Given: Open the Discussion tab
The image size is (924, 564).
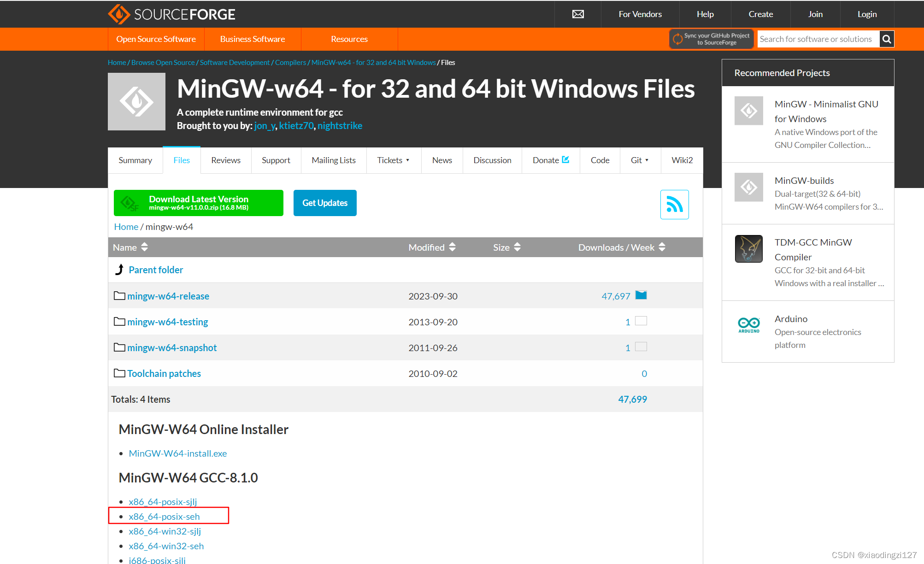Looking at the screenshot, I should [x=492, y=160].
